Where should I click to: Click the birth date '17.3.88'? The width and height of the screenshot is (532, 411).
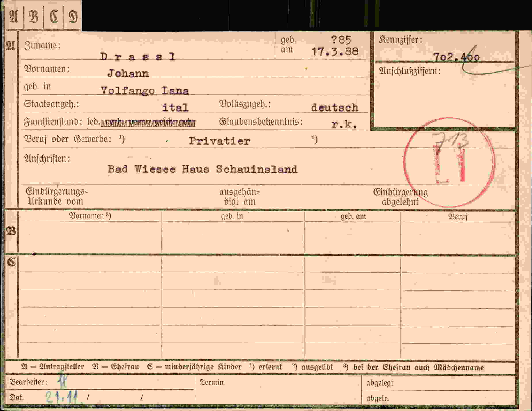point(335,51)
